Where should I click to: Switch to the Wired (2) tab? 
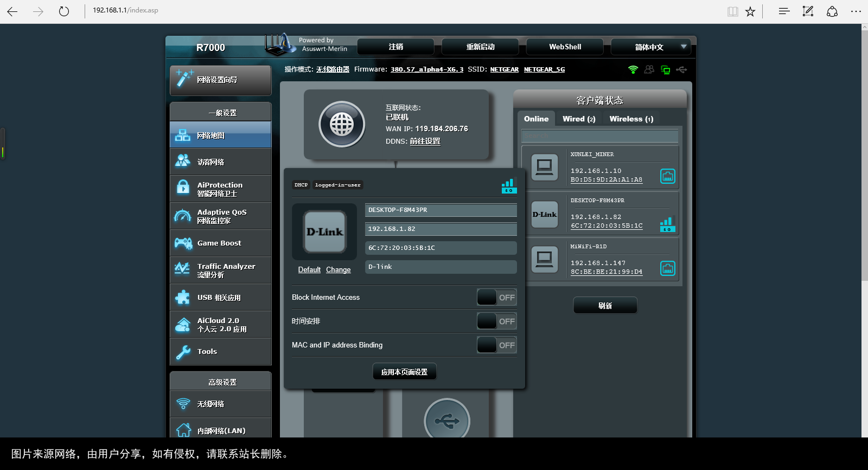578,119
